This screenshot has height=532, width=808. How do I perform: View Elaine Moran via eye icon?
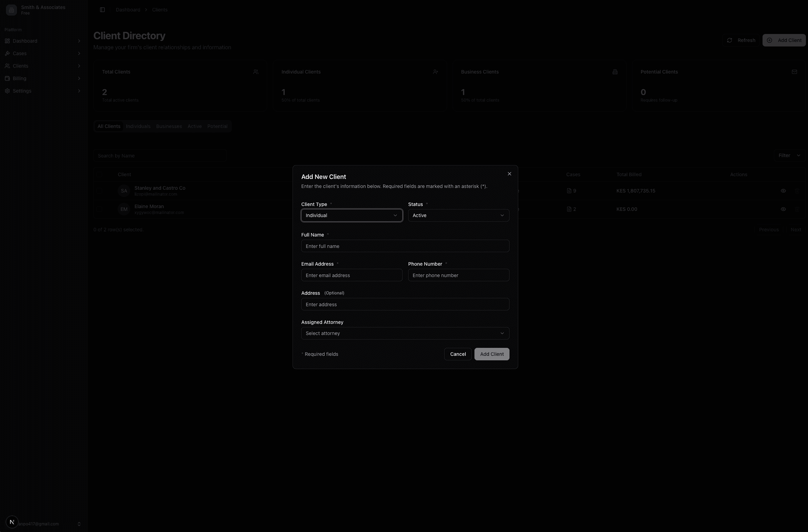783,209
